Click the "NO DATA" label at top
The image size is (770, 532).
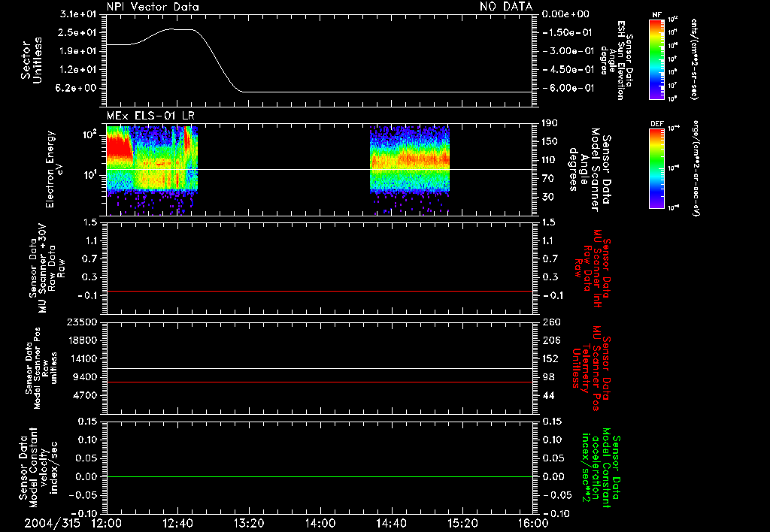tap(506, 7)
